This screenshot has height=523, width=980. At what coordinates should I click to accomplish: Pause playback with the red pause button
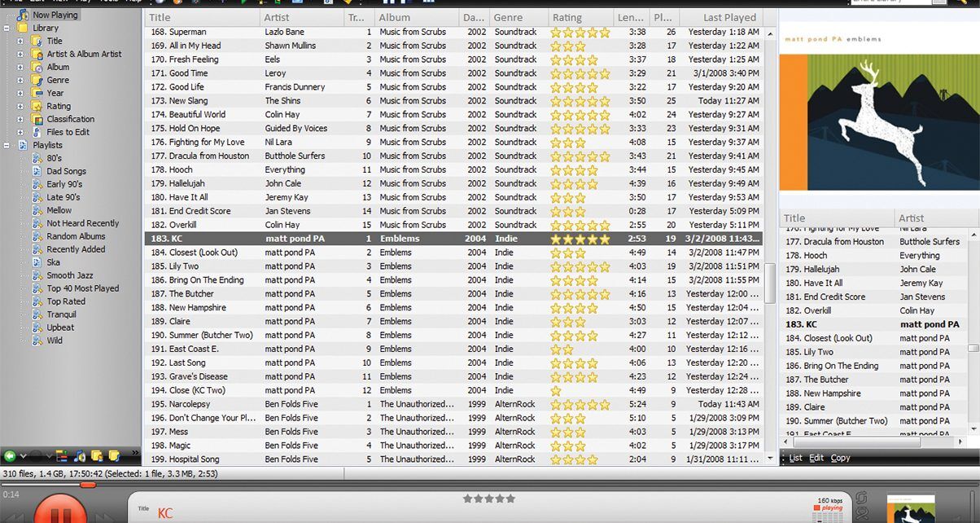(60, 509)
